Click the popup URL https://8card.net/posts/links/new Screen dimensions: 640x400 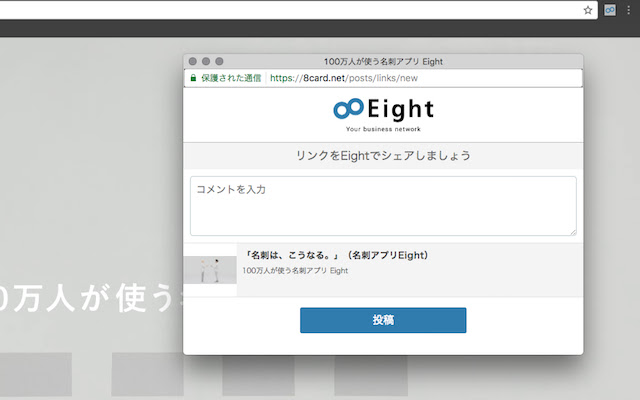click(344, 78)
